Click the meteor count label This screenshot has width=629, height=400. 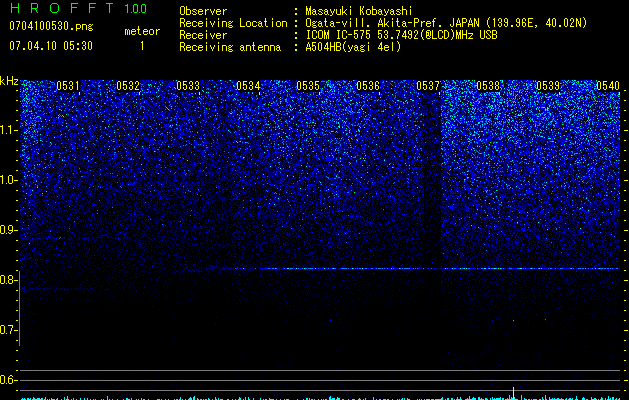tap(142, 31)
